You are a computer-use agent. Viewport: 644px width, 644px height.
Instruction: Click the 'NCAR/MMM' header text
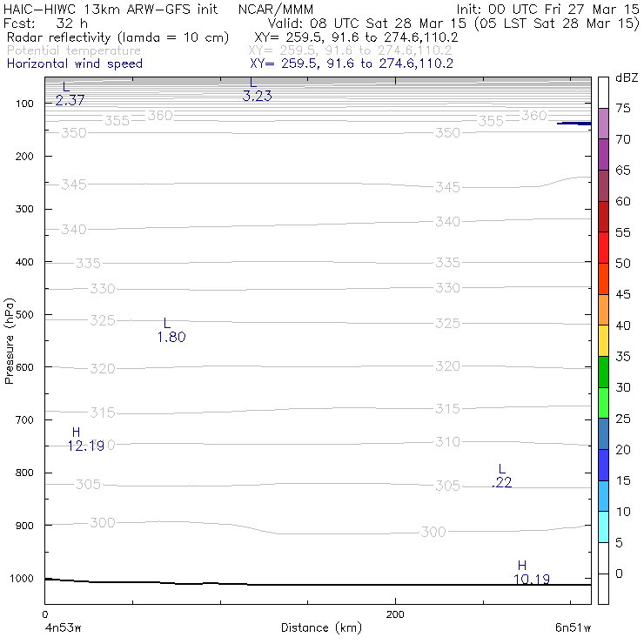click(x=276, y=9)
